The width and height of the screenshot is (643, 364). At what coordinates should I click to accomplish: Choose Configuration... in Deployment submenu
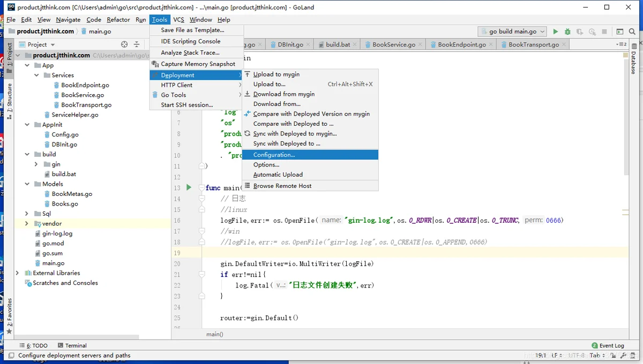click(310, 155)
